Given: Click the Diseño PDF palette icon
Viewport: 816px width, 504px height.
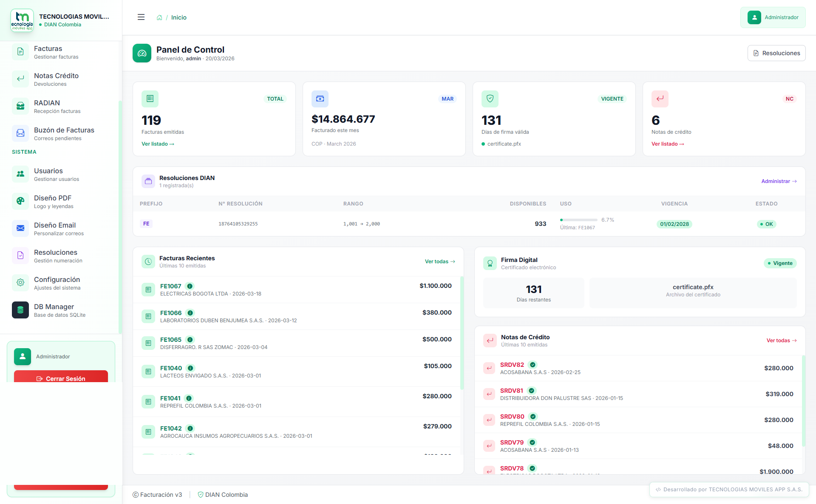Looking at the screenshot, I should tap(20, 201).
